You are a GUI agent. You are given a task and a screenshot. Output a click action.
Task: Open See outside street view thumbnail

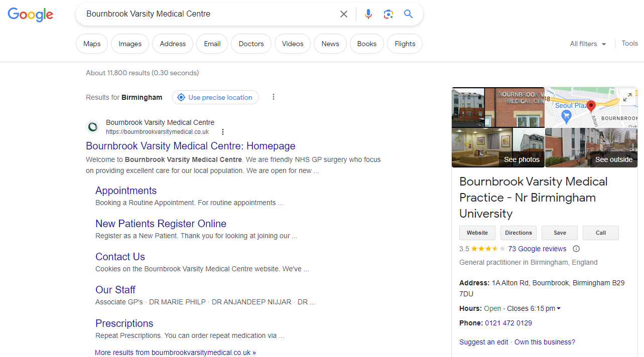(x=591, y=147)
